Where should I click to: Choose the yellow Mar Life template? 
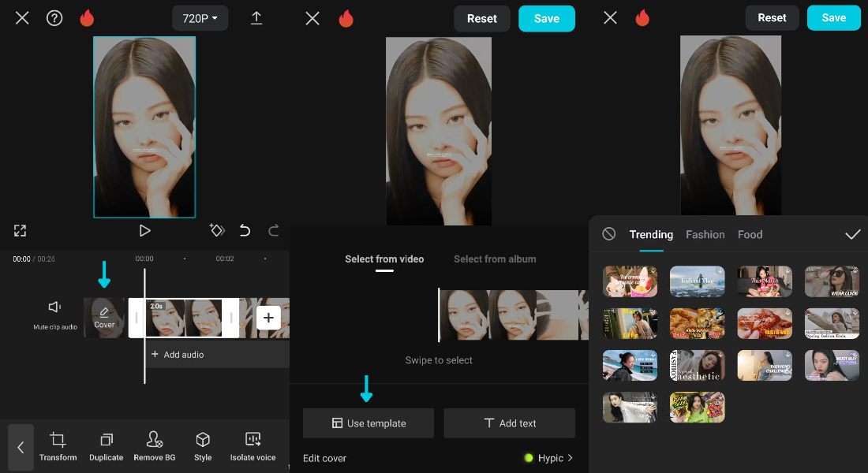(630, 323)
